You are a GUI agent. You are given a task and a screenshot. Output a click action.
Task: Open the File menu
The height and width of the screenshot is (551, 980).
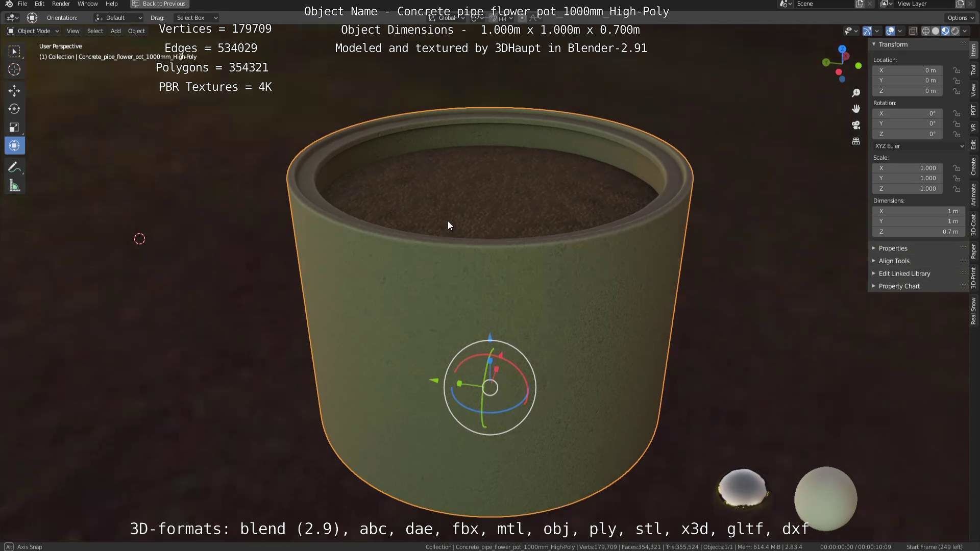click(22, 4)
